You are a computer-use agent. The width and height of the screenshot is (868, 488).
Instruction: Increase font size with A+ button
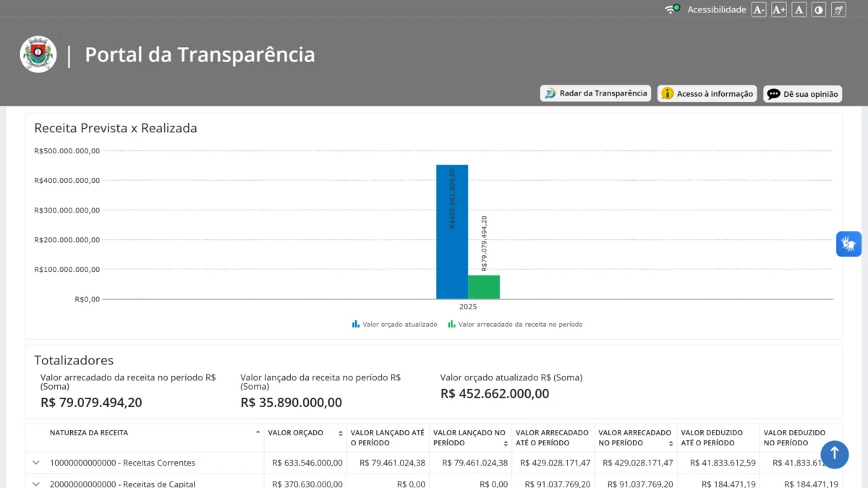pyautogui.click(x=779, y=9)
